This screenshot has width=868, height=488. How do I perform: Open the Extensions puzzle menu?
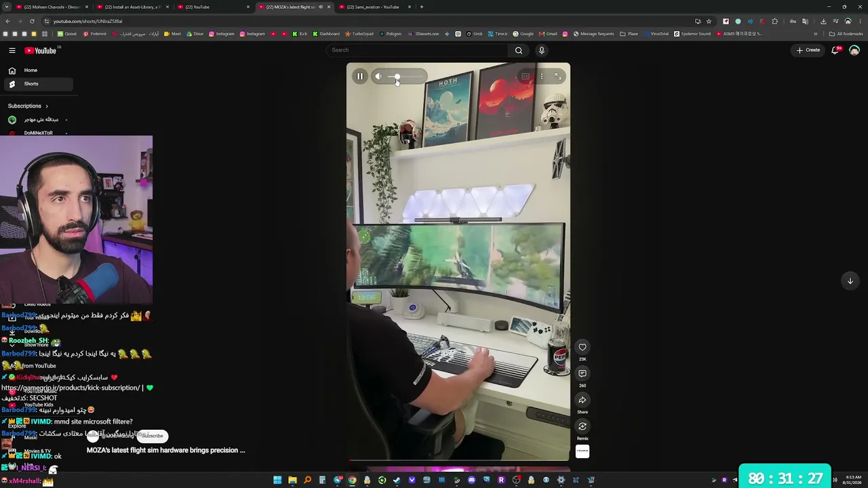point(775,21)
